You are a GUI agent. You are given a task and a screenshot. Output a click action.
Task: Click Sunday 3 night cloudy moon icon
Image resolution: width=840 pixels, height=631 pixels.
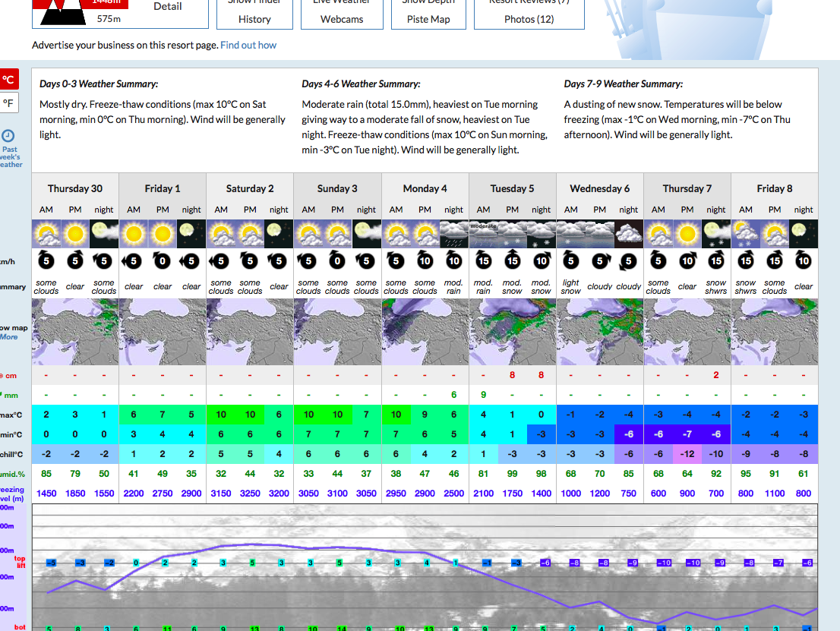(366, 234)
